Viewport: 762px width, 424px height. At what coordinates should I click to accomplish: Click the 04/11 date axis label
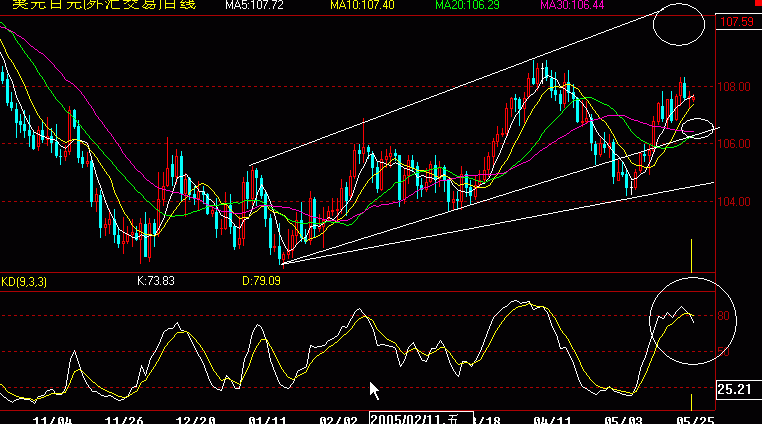click(x=552, y=420)
